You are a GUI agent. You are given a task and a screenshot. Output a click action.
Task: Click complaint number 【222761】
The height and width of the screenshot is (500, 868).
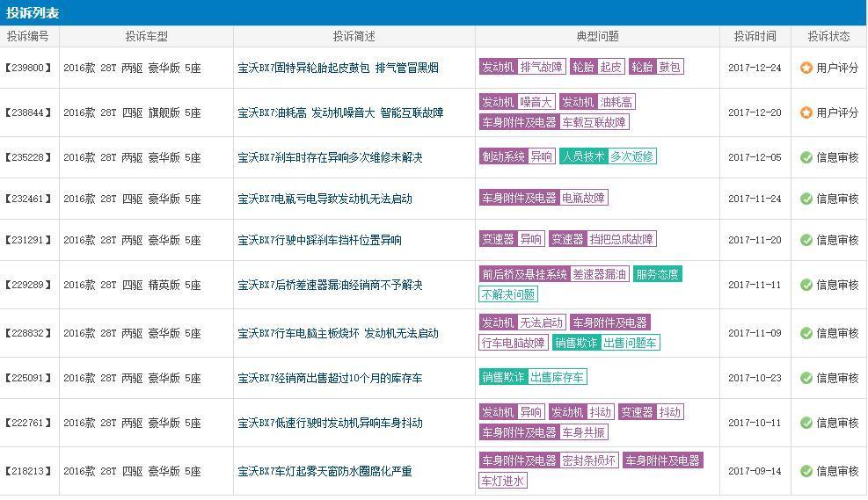[29, 423]
